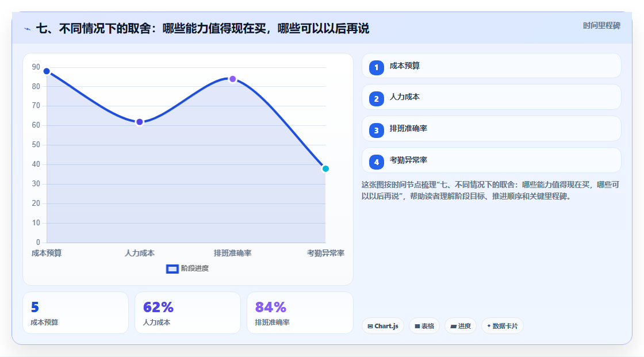Click the section title 七、不同情况下的取舍
The width and height of the screenshot is (644, 357).
point(202,29)
